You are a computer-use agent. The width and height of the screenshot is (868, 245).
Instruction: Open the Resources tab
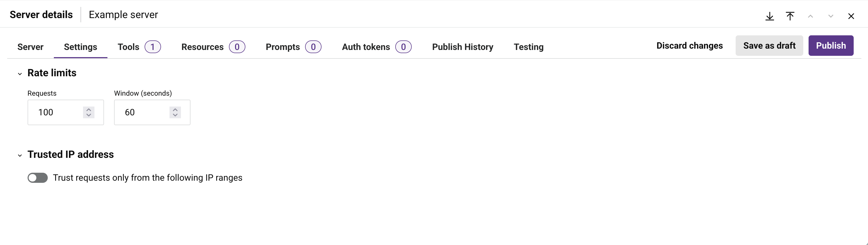click(x=213, y=47)
